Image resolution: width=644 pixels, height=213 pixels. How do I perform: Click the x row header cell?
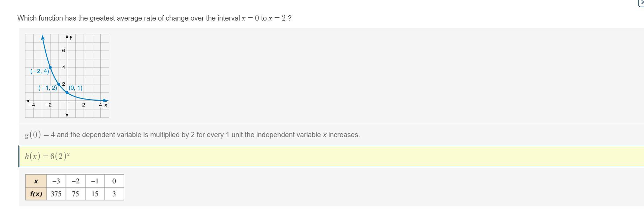36,181
